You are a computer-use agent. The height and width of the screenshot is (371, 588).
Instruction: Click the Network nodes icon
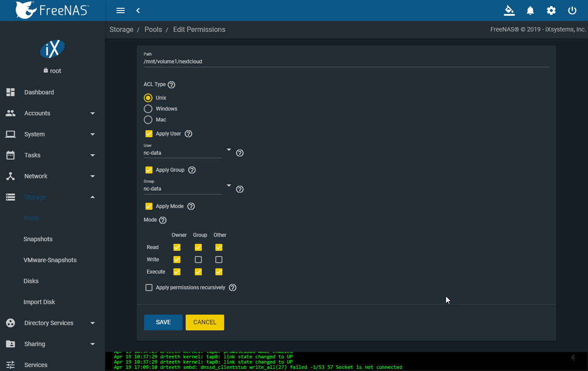(10, 176)
